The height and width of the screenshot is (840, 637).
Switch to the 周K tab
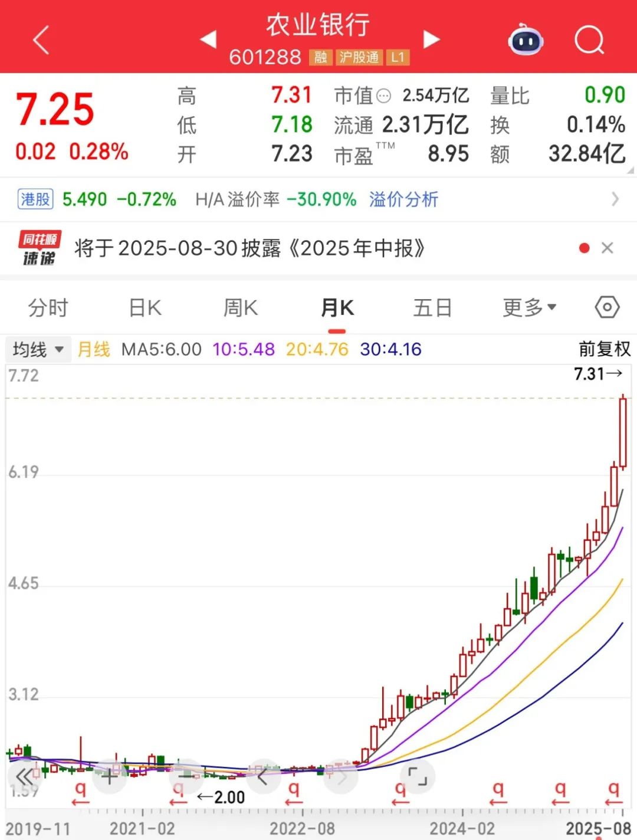[241, 307]
